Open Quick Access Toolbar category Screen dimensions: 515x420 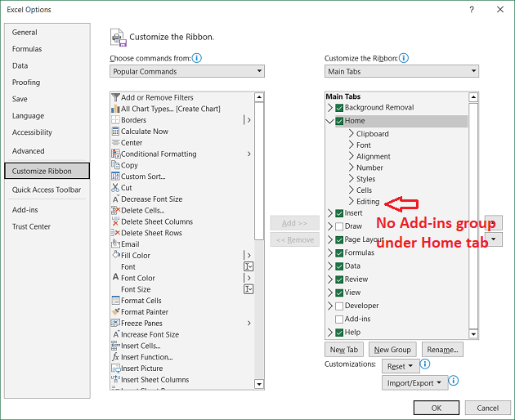pyautogui.click(x=47, y=190)
